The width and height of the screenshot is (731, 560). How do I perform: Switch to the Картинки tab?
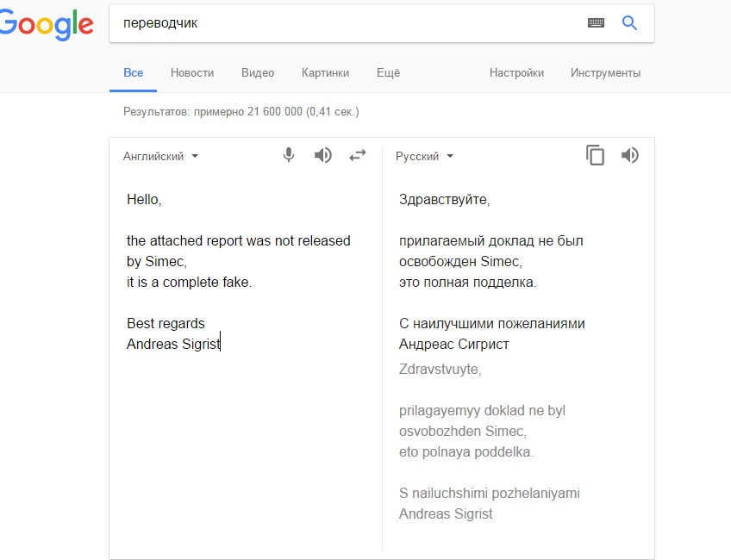[325, 73]
